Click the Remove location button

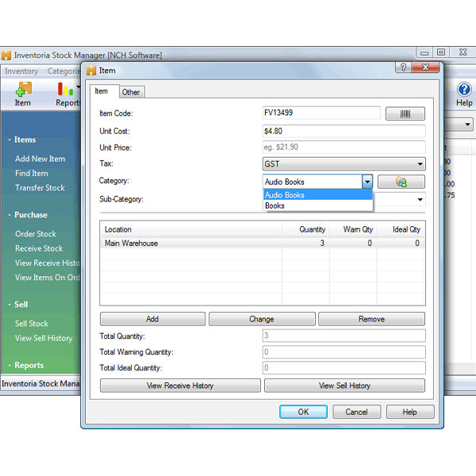click(371, 319)
